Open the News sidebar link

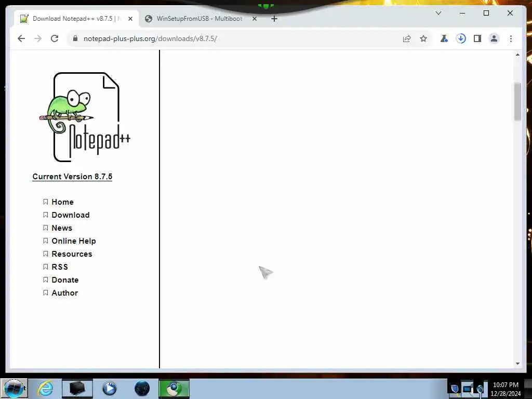[62, 228]
